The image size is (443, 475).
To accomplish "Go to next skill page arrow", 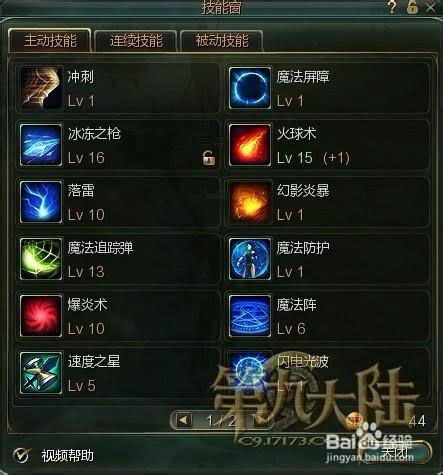I will tap(262, 420).
